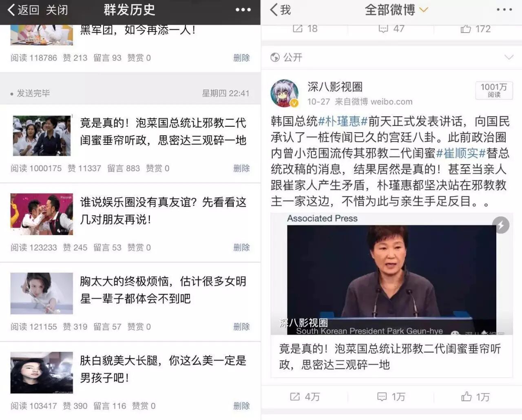Tap the lightning badge on the video card
The height and width of the screenshot is (420, 522).
(501, 225)
